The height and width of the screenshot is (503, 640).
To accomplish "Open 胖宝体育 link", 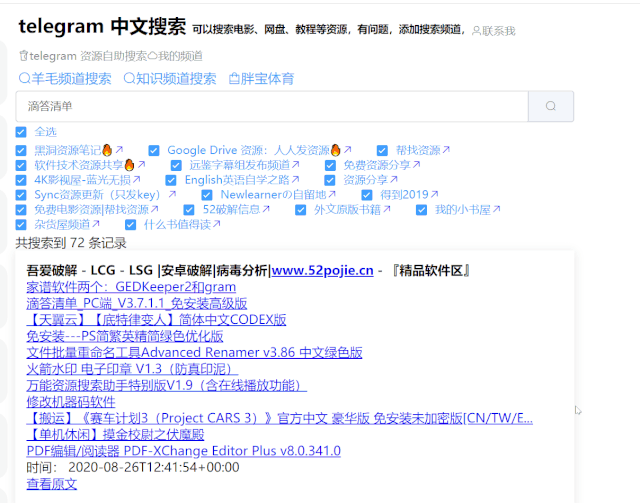I will pos(261,78).
